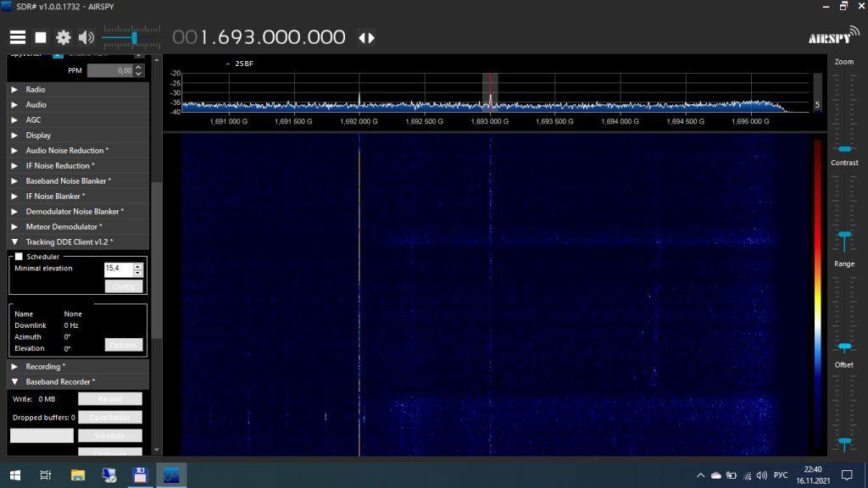Expand IF Noise Blanker section
The width and height of the screenshot is (868, 488).
pos(78,197)
